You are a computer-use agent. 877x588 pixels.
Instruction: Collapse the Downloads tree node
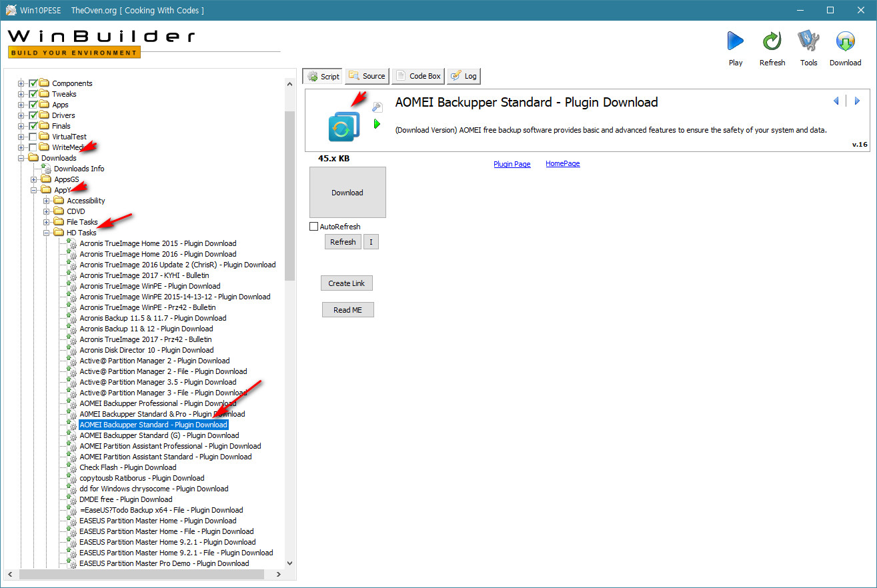point(21,158)
